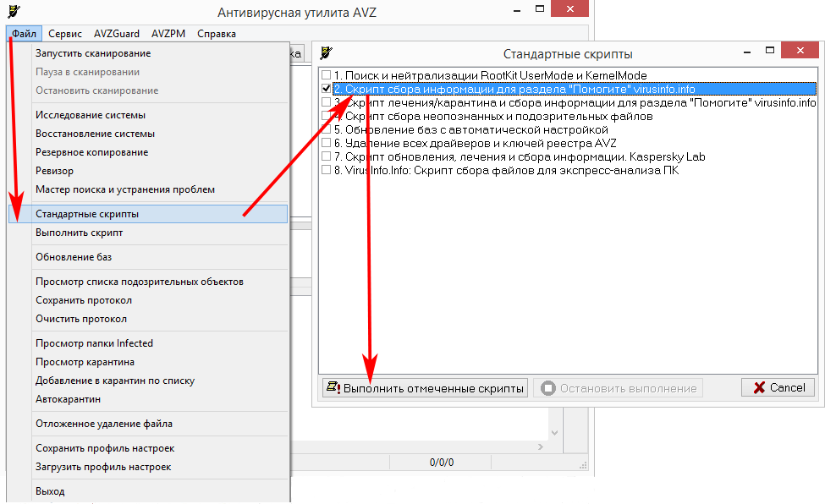Check script 4 неопознанных файлов checkbox

pyautogui.click(x=327, y=116)
